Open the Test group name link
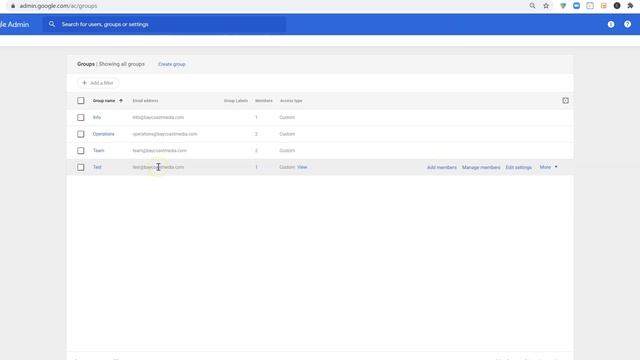 pos(97,167)
